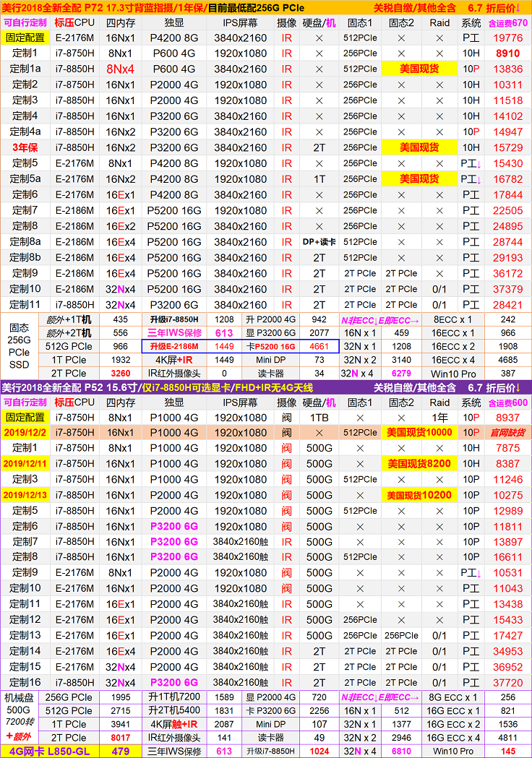Click the 官网缺货 cell
The width and height of the screenshot is (532, 758).
(x=507, y=433)
